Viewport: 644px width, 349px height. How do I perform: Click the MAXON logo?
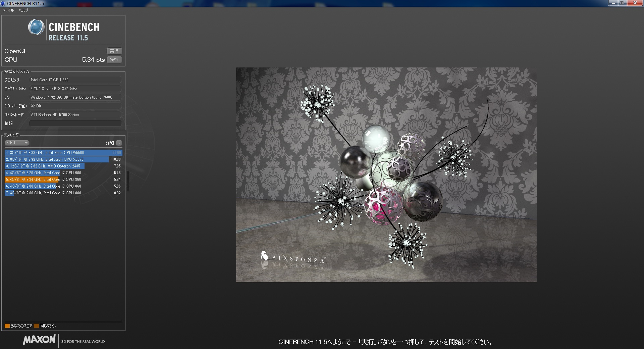[x=39, y=340]
